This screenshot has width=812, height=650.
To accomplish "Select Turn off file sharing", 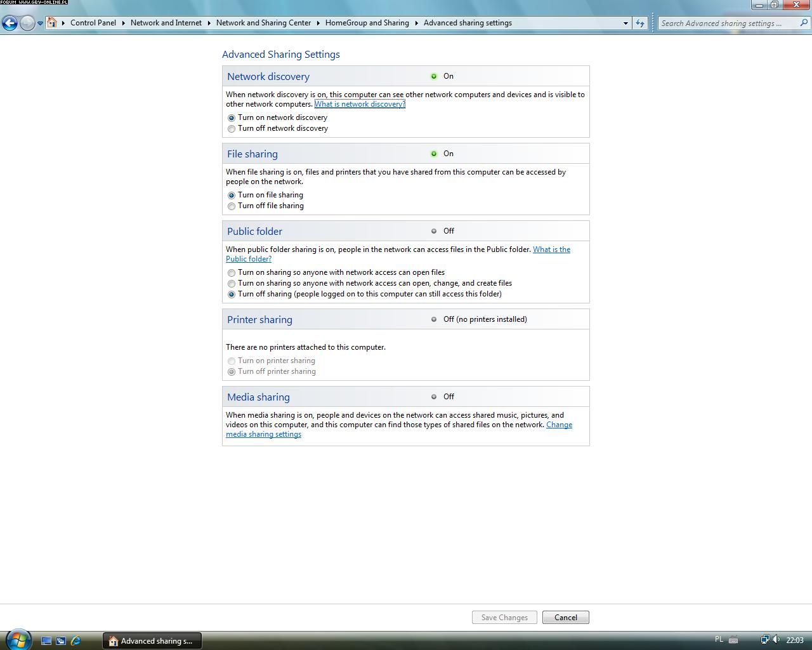I will [232, 206].
